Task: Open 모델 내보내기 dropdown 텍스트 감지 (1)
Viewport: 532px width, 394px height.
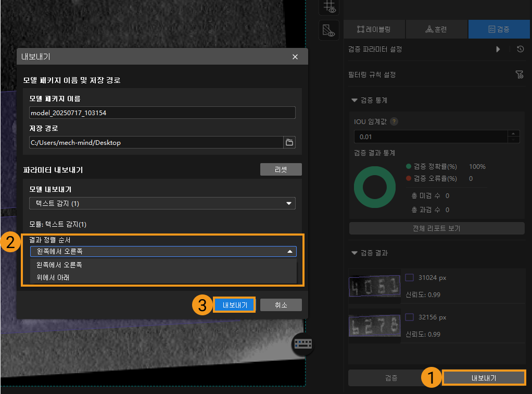Action: tap(162, 203)
